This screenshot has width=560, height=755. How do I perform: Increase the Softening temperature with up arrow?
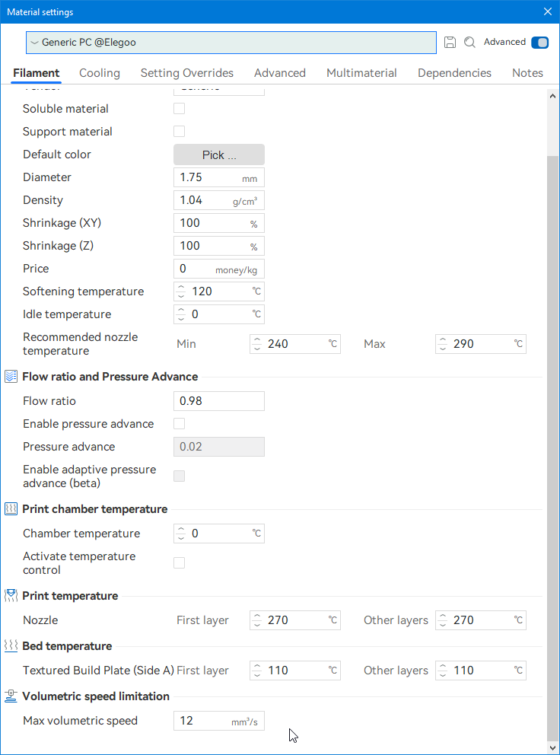tap(181, 287)
